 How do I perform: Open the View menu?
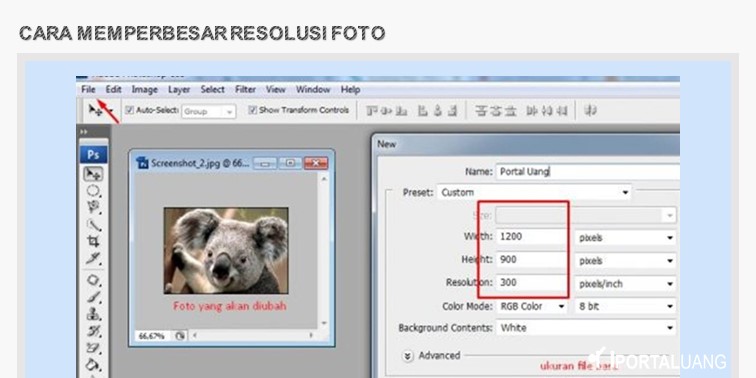pos(276,90)
